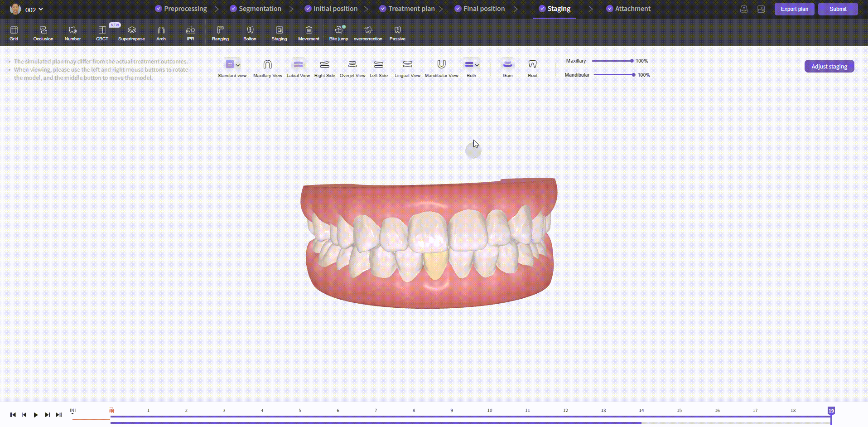Screen dimensions: 868x427
Task: Toggle Root visibility
Action: click(x=533, y=68)
